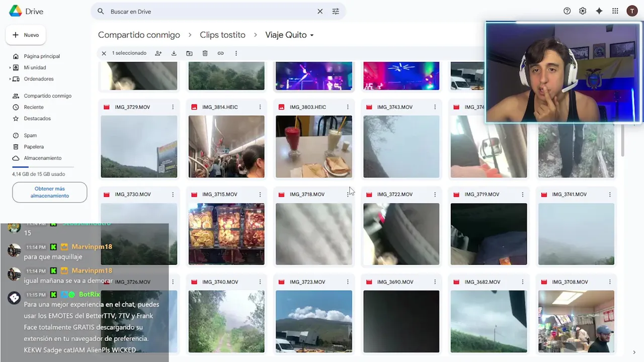The width and height of the screenshot is (644, 362).
Task: Go to Compartido conmigo breadcrumb
Action: pyautogui.click(x=139, y=35)
